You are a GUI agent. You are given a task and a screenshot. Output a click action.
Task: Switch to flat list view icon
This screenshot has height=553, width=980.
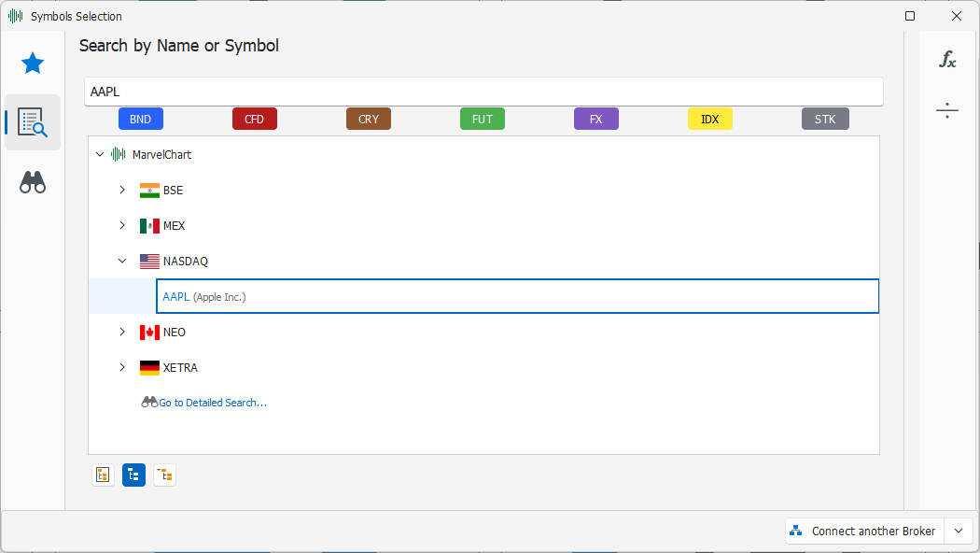103,475
